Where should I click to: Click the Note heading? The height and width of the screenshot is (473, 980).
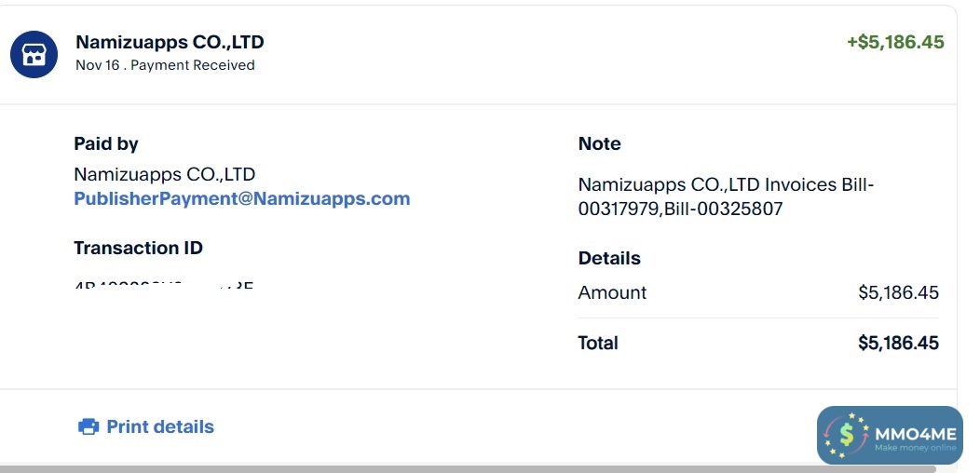click(599, 143)
